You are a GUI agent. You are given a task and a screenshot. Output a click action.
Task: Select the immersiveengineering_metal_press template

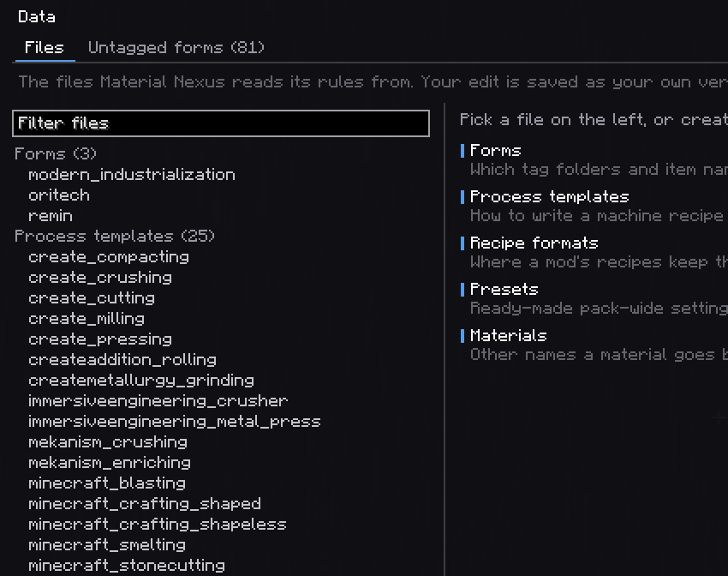click(x=175, y=422)
